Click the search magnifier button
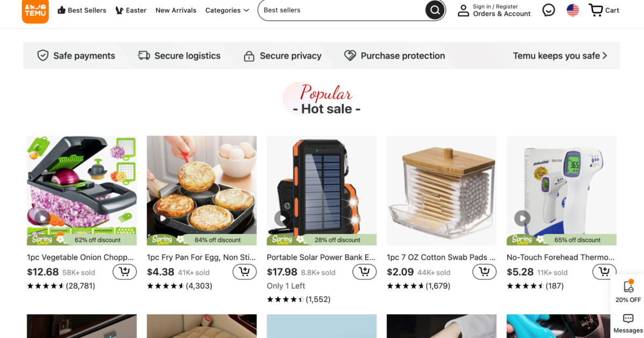Viewport: 644px width, 338px height. 435,10
